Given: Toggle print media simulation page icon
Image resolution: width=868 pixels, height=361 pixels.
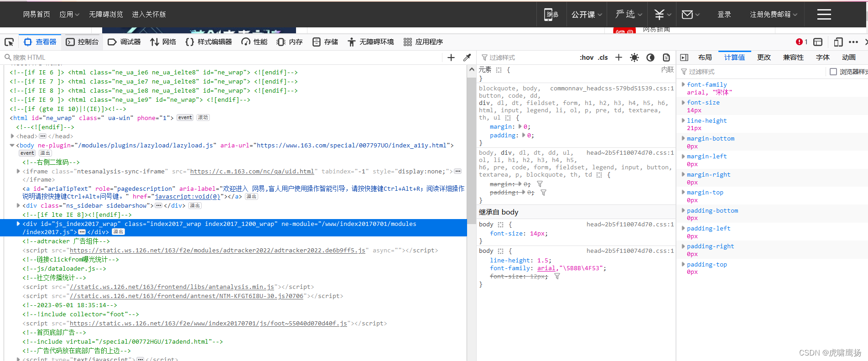Looking at the screenshot, I should tap(666, 58).
